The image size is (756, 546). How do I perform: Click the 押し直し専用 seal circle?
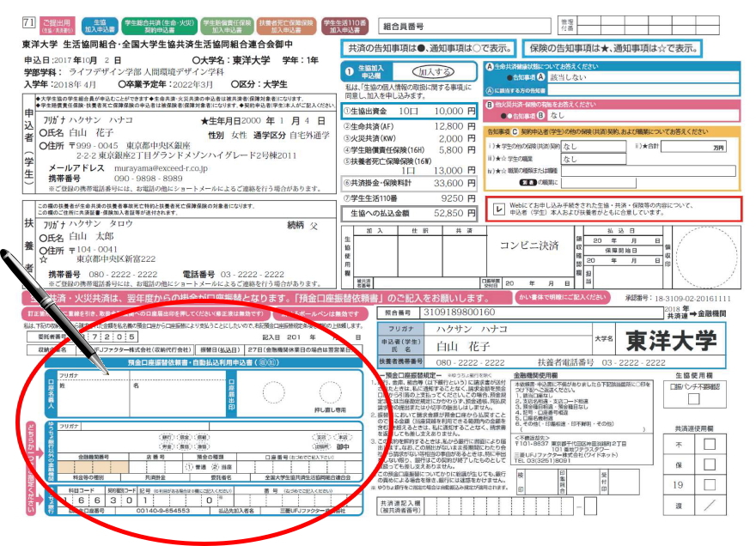tap(330, 392)
